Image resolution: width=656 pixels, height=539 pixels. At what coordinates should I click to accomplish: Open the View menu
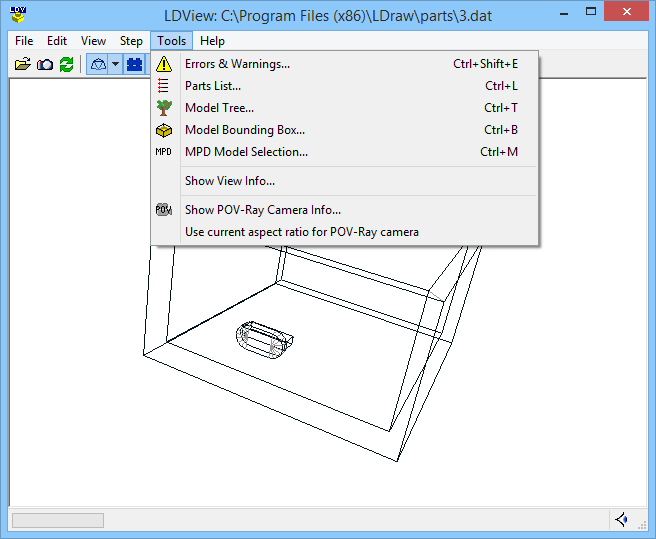[x=93, y=41]
